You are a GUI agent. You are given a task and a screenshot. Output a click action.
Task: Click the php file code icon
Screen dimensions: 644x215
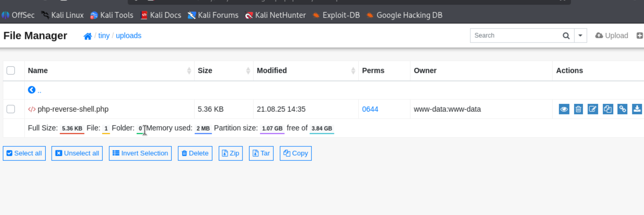pyautogui.click(x=32, y=109)
